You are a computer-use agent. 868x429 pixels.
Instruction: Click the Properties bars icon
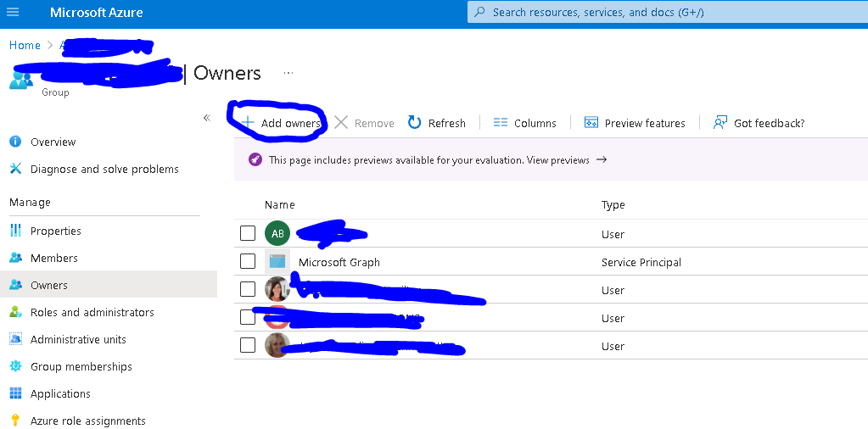pos(15,231)
